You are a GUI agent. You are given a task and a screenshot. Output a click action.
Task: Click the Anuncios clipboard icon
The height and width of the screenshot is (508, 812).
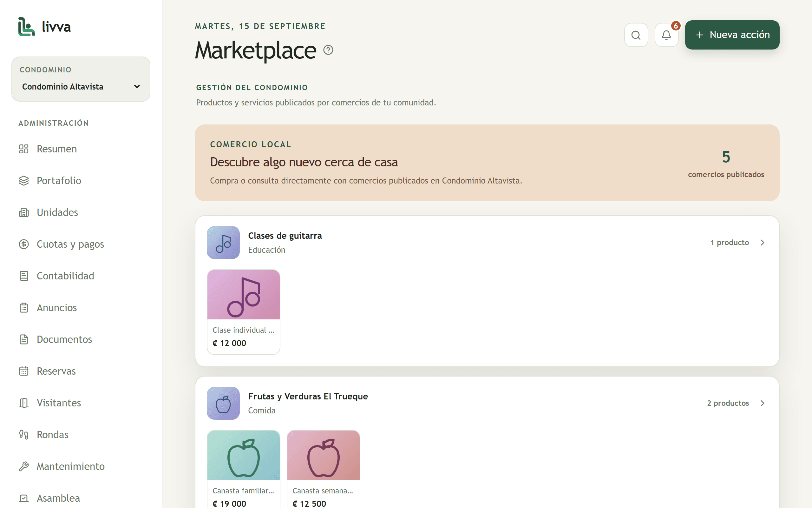(24, 308)
